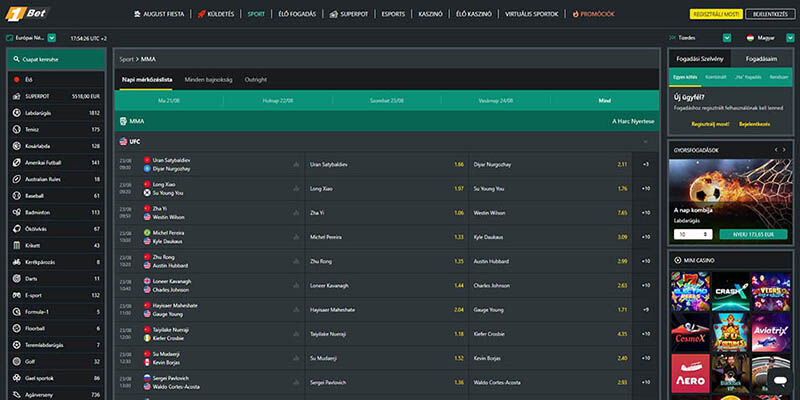Adjust stake amount stepper in quick bet
Screen dimensions: 800x400
pos(707,234)
